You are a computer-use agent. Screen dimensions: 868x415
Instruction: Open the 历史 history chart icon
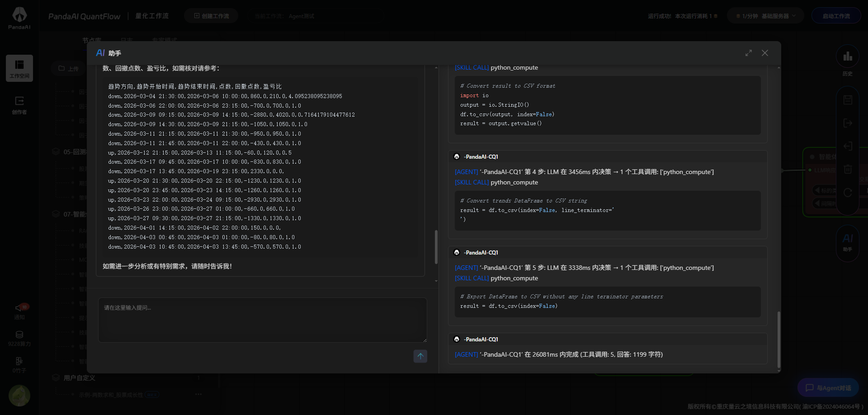pyautogui.click(x=847, y=60)
